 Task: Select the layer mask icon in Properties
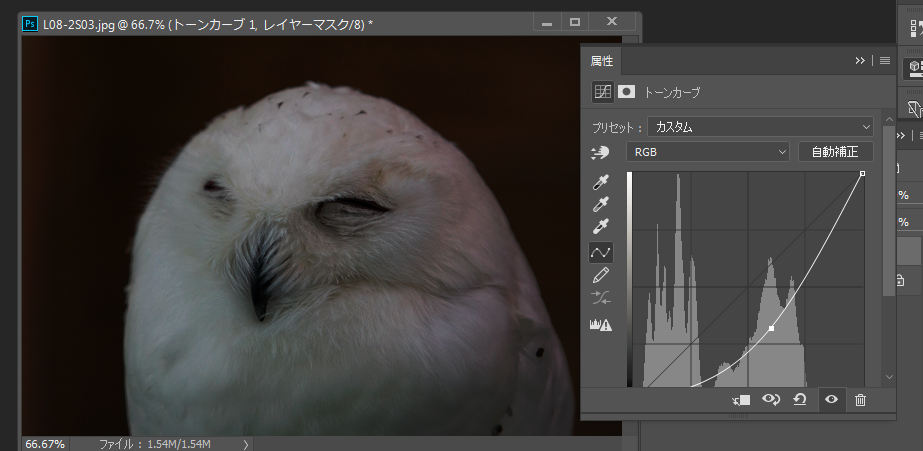pyautogui.click(x=627, y=92)
